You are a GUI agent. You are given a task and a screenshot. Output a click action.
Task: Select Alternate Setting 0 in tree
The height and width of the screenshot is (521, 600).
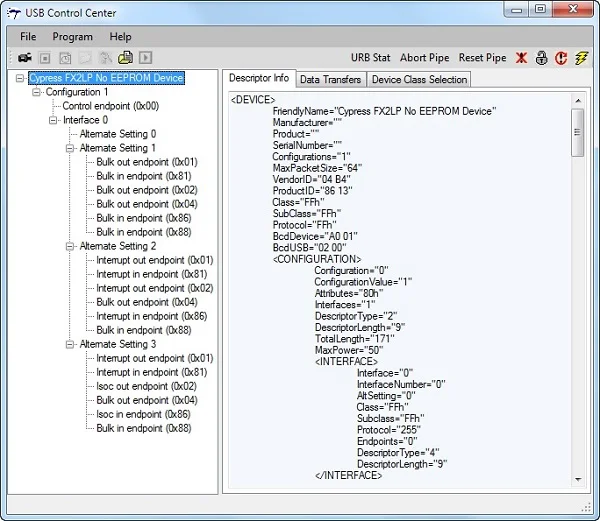point(118,134)
